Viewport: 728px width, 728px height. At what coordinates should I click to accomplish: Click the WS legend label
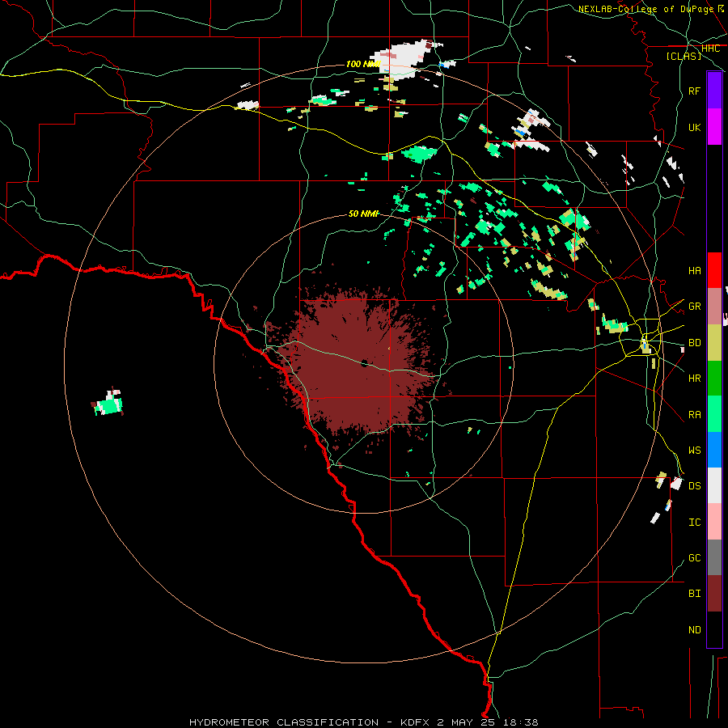694,450
